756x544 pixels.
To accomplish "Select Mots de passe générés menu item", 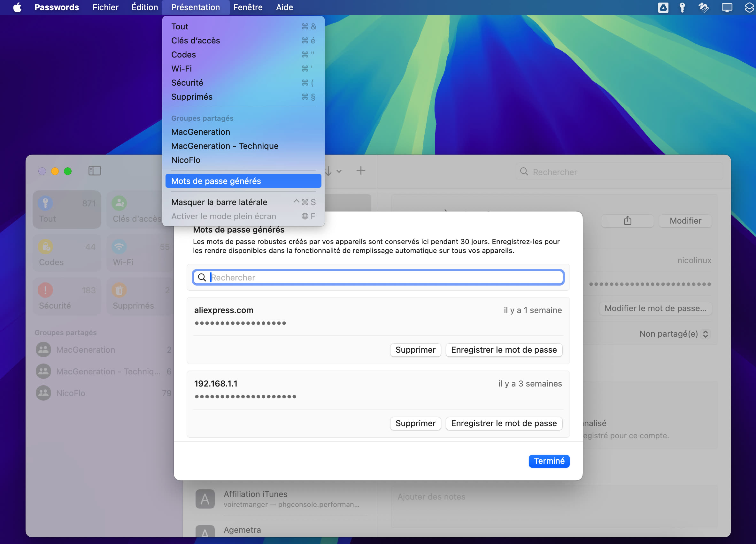I will pos(216,181).
